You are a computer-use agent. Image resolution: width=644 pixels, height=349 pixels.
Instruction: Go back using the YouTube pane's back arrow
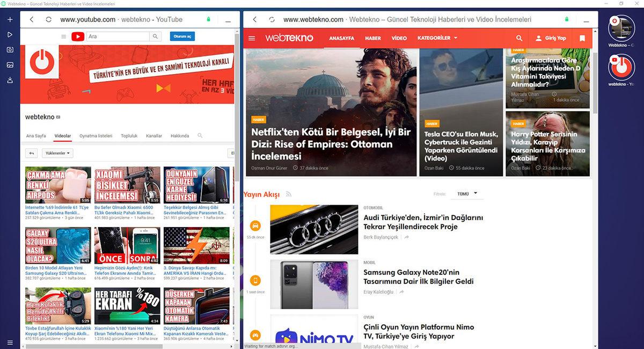tap(31, 19)
